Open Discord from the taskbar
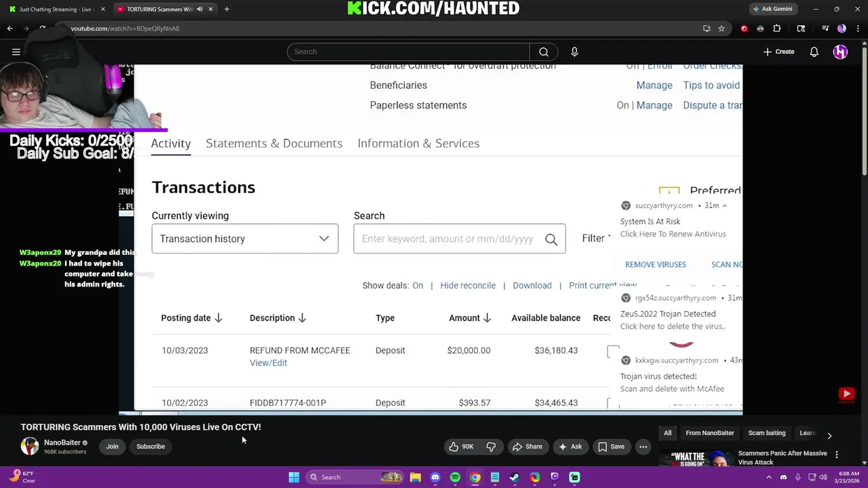868x488 pixels. coord(435,477)
